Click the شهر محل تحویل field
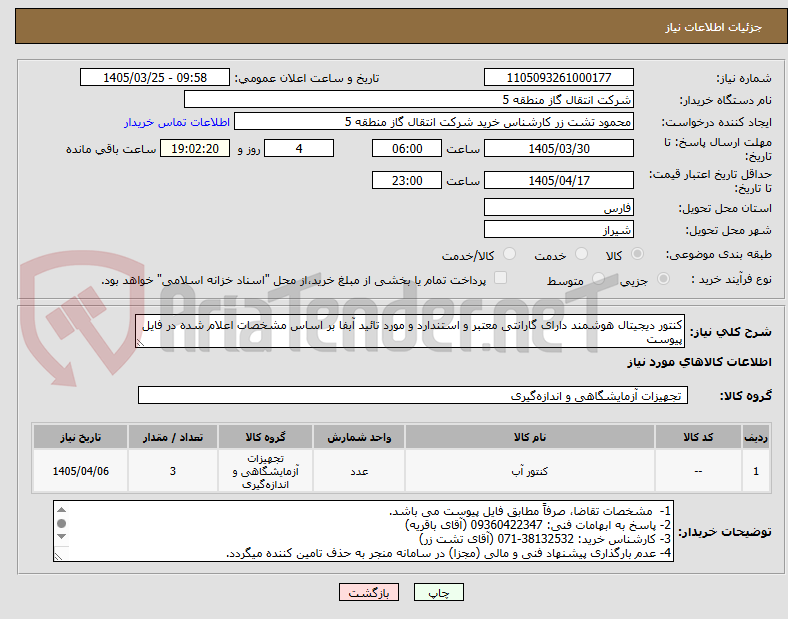 [558, 230]
